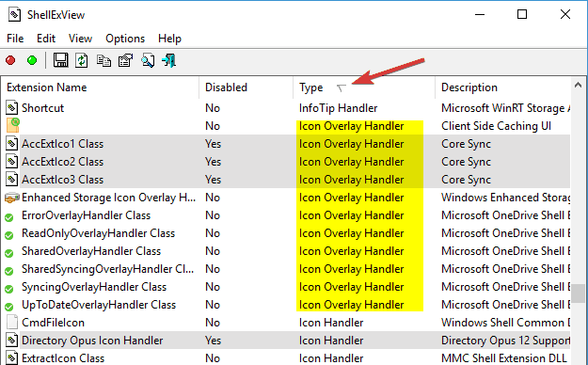Click the CmdFileIcon row blank icon
Viewport: 588px width, 365px height.
tap(12, 323)
